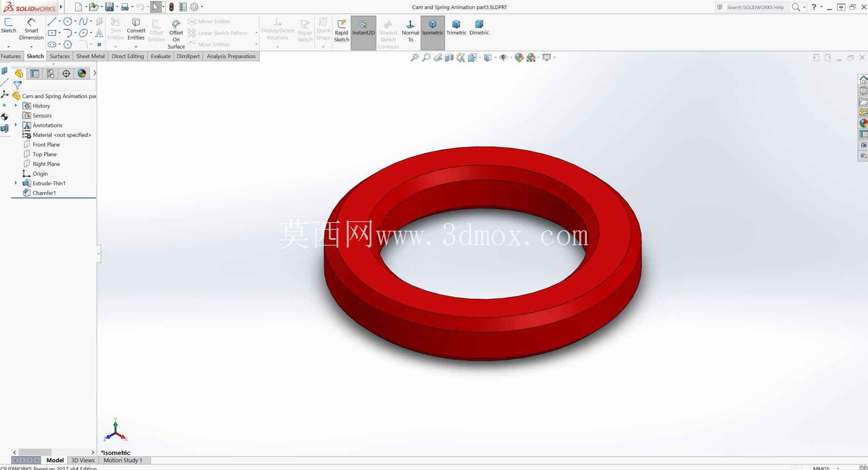The image size is (868, 470).
Task: Select Chamfer1 feature in tree
Action: pyautogui.click(x=39, y=193)
